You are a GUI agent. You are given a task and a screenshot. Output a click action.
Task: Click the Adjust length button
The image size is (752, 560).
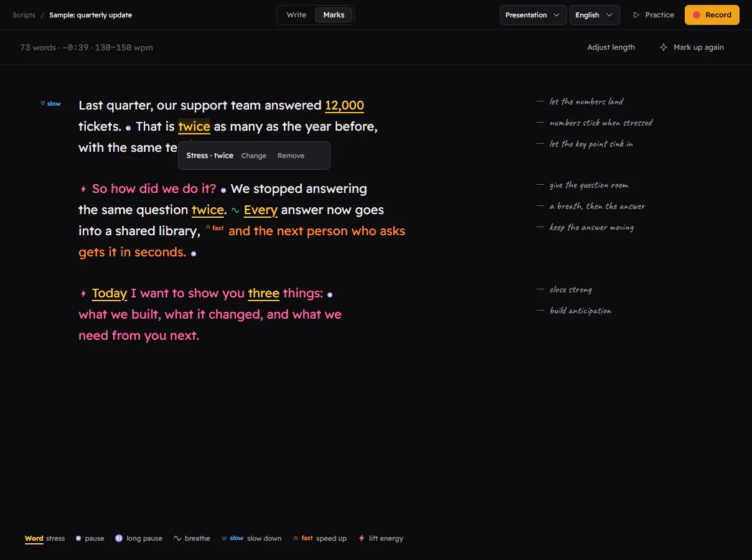click(611, 47)
